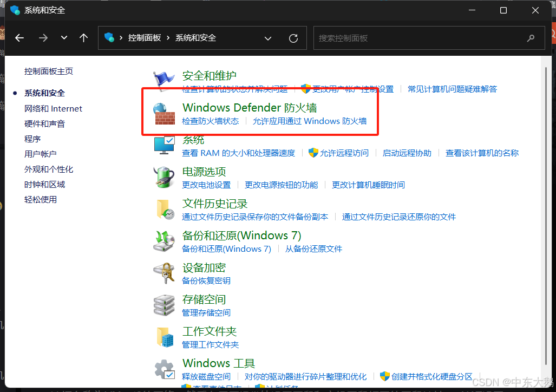
Task: Click 常见计算机问题疑难解答 link
Action: (452, 89)
